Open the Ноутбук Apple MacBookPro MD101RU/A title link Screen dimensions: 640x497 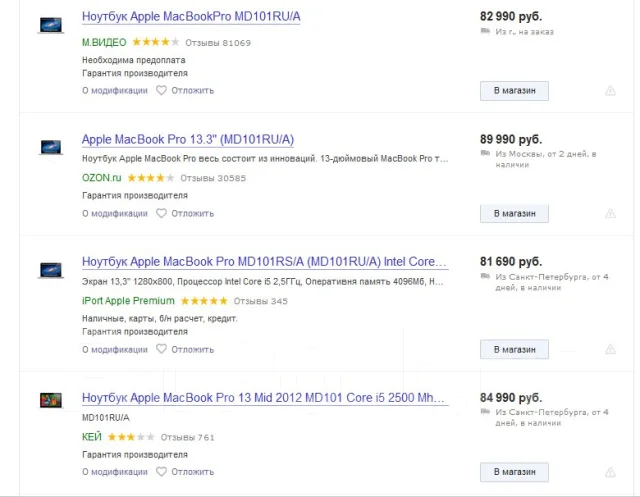(x=191, y=17)
